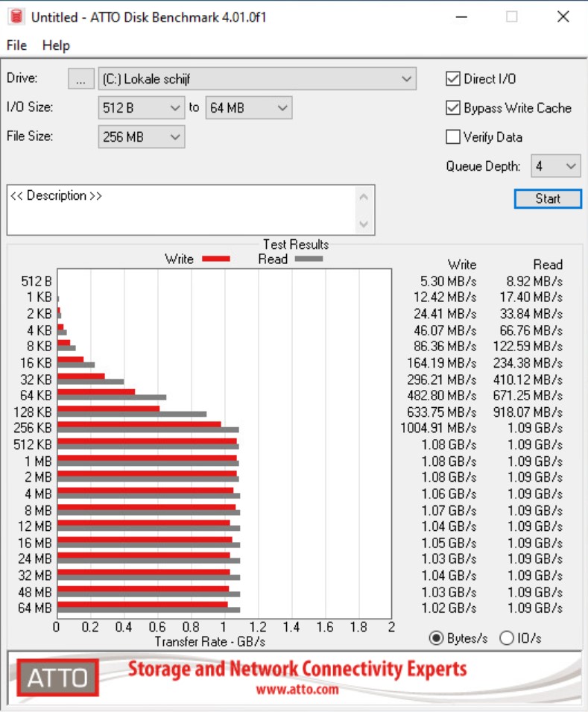Click into the Description text field
Viewport: 588px width, 712px height.
(x=182, y=209)
